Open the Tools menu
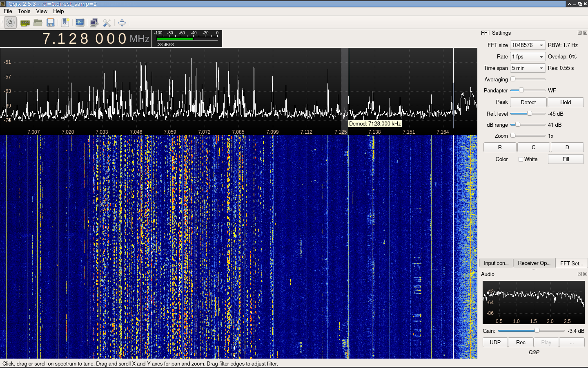Viewport: 588px width, 368px height. point(24,11)
